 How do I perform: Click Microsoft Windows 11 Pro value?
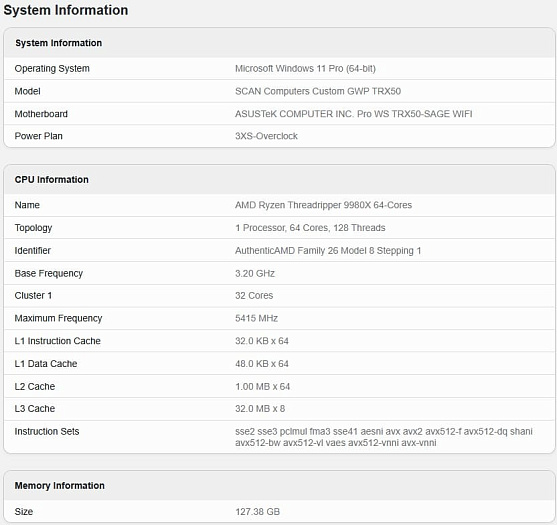pyautogui.click(x=305, y=68)
